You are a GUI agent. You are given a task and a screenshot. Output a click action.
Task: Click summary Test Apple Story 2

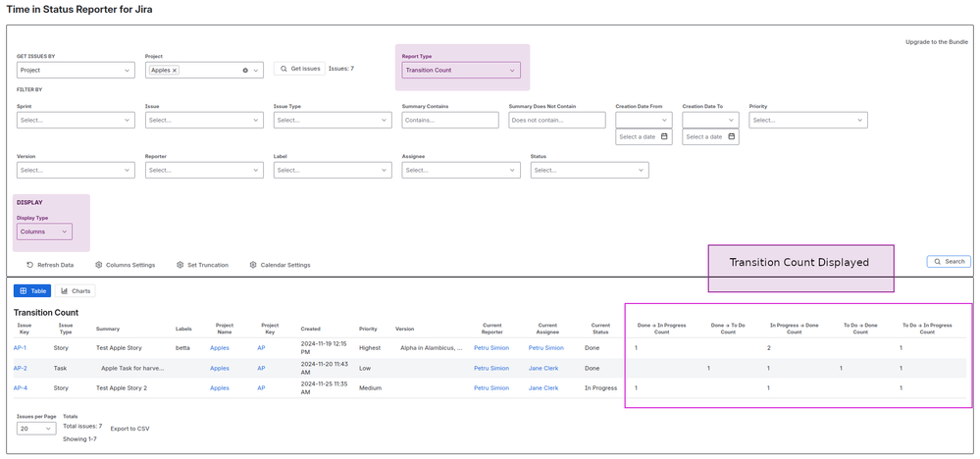[x=123, y=387]
